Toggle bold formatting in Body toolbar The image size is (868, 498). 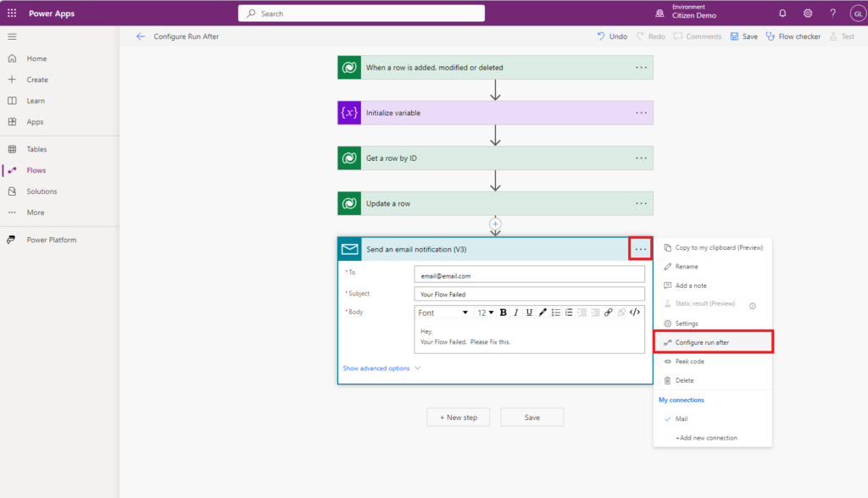tap(503, 313)
